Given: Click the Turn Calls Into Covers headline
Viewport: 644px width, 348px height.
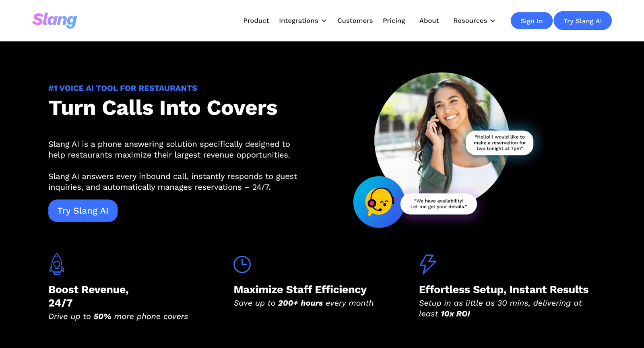Looking at the screenshot, I should point(163,108).
